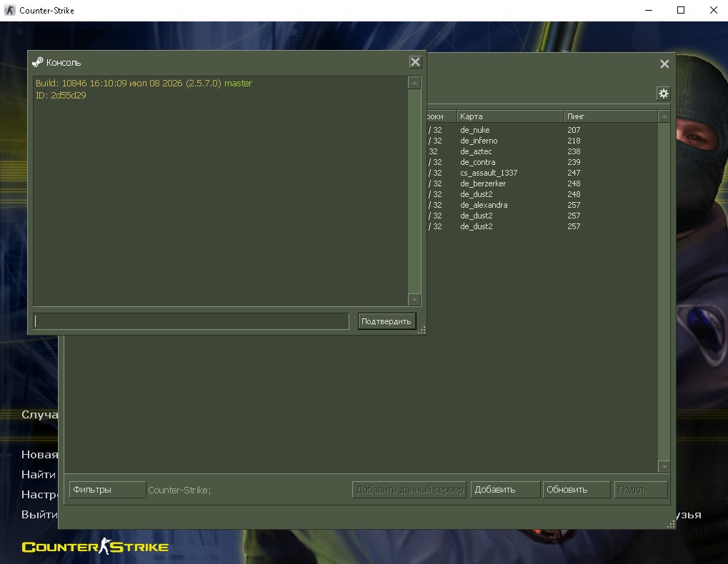Open the Фильтры button
Screen dimensions: 728x564
[x=107, y=489]
